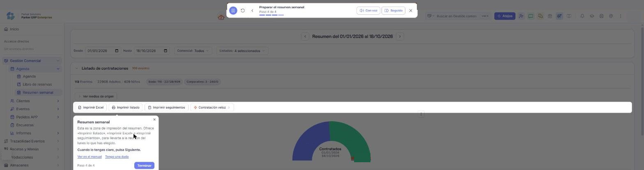Pause the guided tour playback
644x170 pixels.
click(x=233, y=11)
